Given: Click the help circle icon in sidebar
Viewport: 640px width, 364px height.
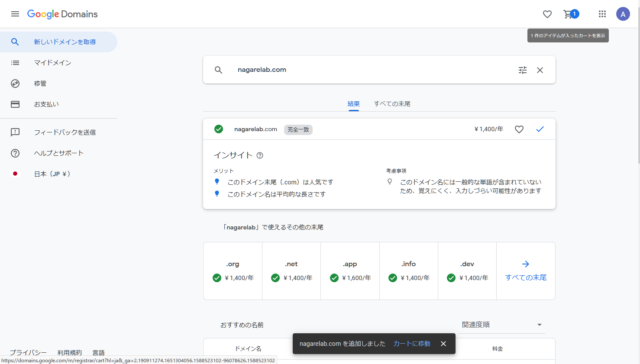Looking at the screenshot, I should pos(15,153).
